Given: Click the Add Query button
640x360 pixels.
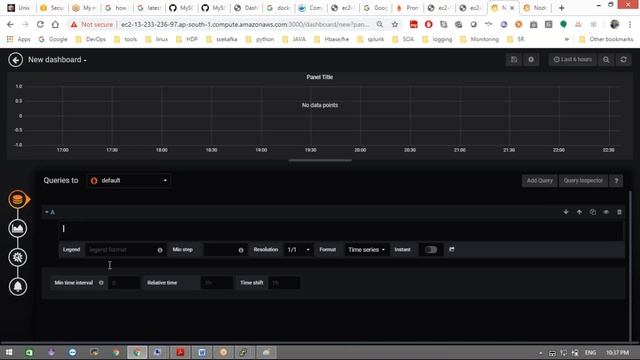Looking at the screenshot, I should tap(539, 180).
